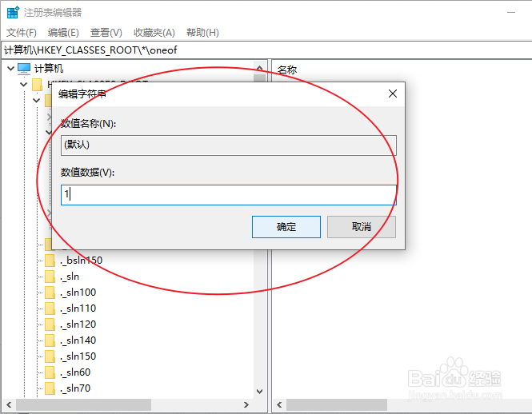Click tree pane scroll right arrow
532x414 pixels.
coord(246,405)
